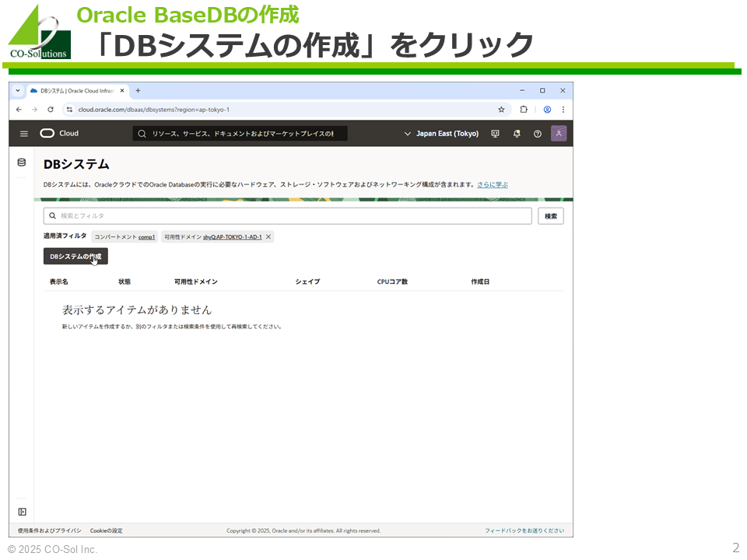Remove the 可用性ドメイン filter chip
The height and width of the screenshot is (560, 747).
268,236
